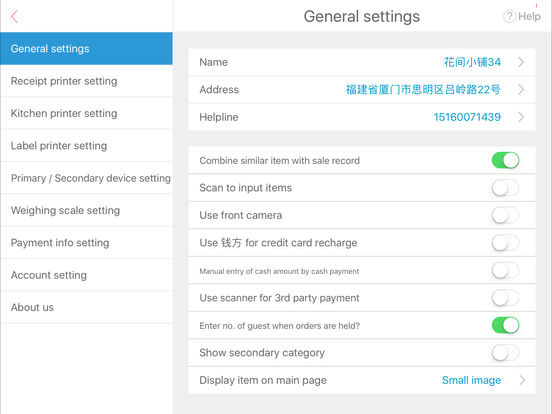Open Weighing scale setting
Viewport: 552px width, 414px height.
point(86,211)
